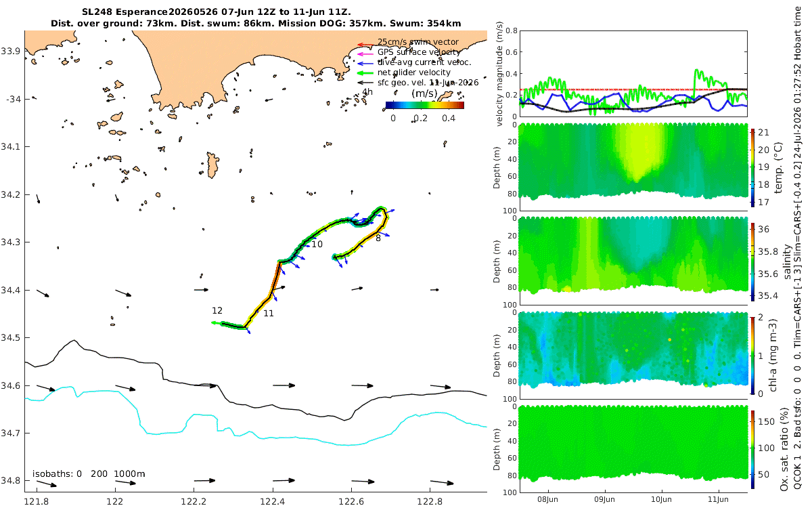Image resolution: width=812 pixels, height=508 pixels.
Task: Click the map velocity (m/s) colorbar
Action: pos(425,105)
